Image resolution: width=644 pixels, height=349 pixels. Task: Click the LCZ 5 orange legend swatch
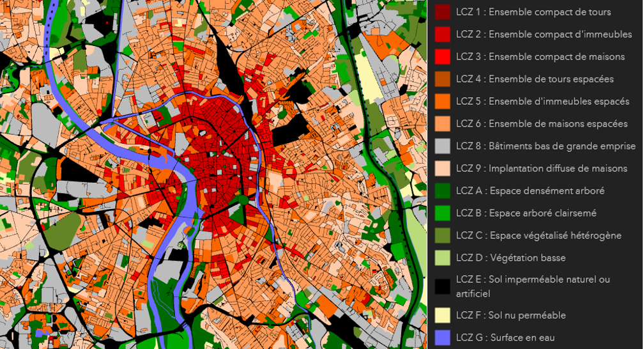point(442,102)
